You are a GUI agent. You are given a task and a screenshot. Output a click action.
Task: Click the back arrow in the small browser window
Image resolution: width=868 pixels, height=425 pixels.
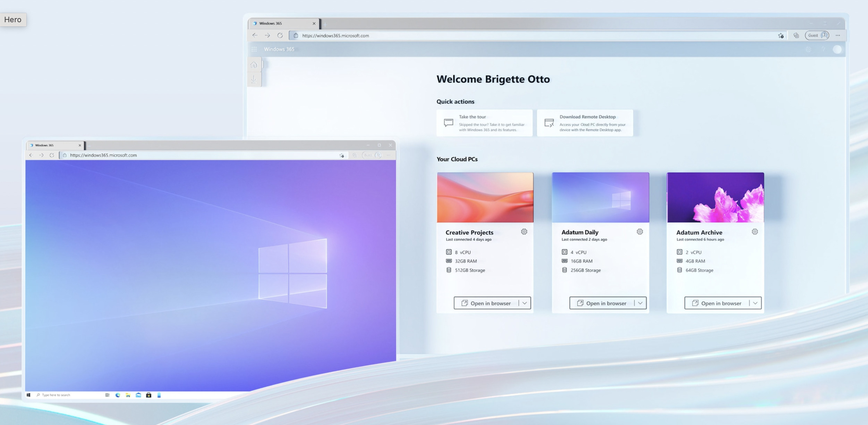point(31,155)
